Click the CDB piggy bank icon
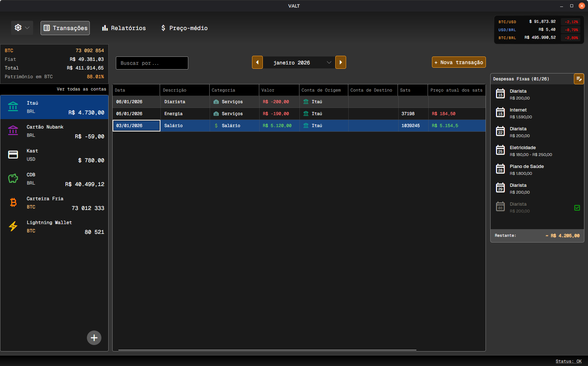588x366 pixels. (x=13, y=178)
